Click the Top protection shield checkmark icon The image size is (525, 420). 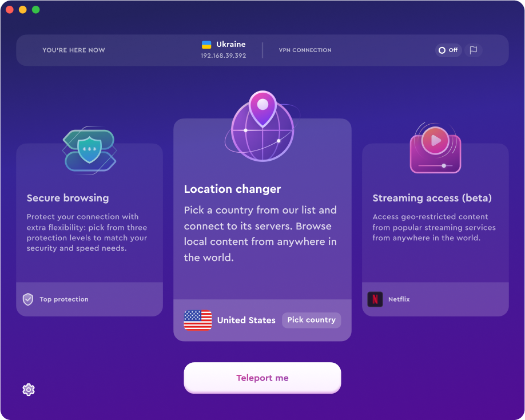click(28, 299)
